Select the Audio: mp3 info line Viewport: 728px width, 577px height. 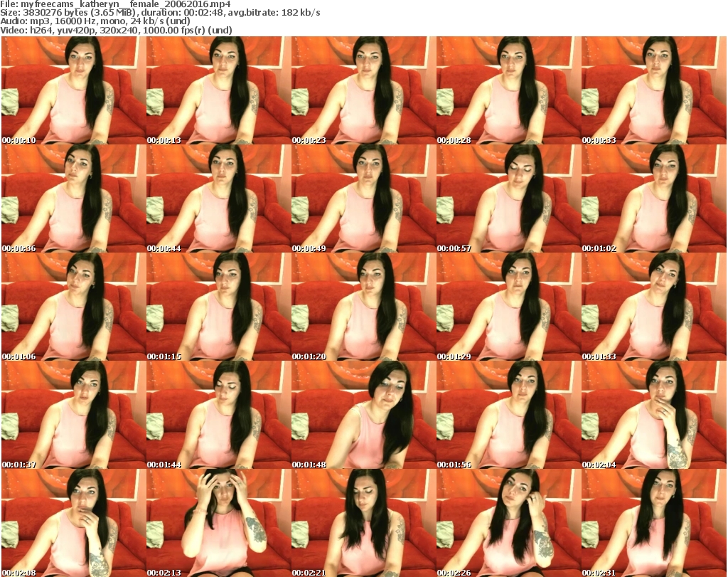[95, 21]
